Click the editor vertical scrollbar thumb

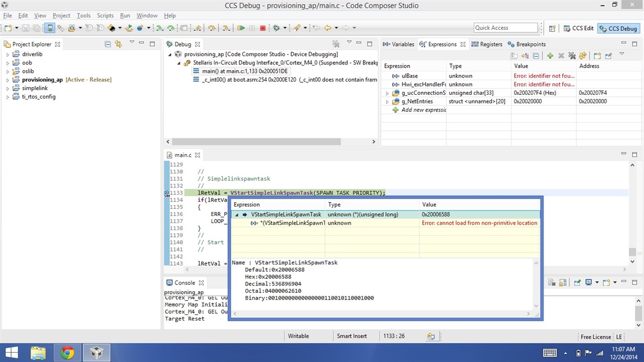click(632, 252)
